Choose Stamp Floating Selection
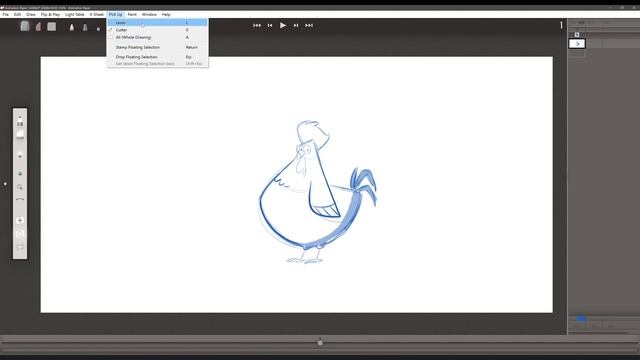This screenshot has height=360, width=640. pos(158,47)
